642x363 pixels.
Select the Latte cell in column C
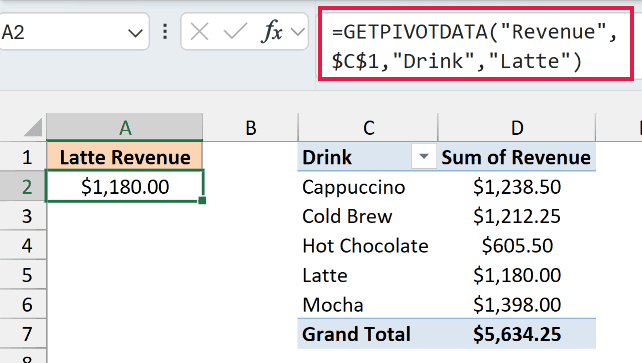(368, 275)
